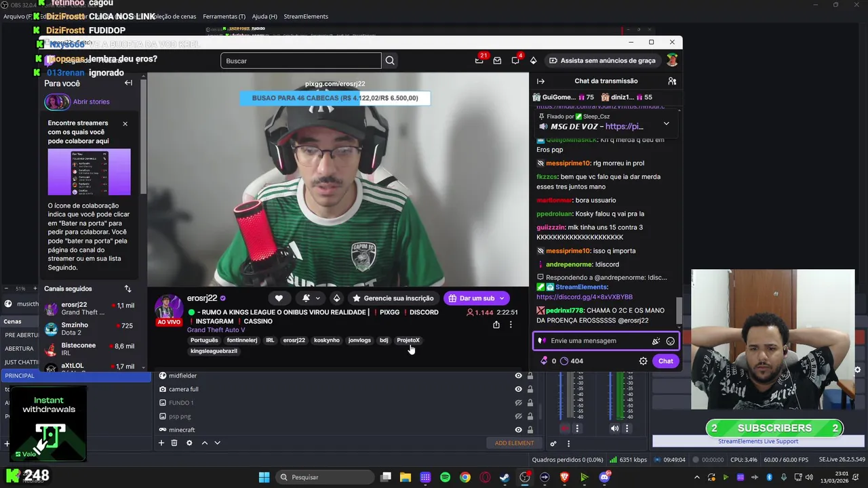Open Steam from the taskbar
The image size is (868, 488).
click(x=505, y=477)
